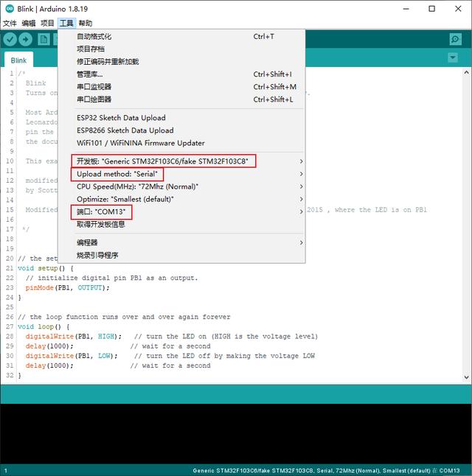Click the void loop() line
The height and width of the screenshot is (476, 472).
(44, 326)
